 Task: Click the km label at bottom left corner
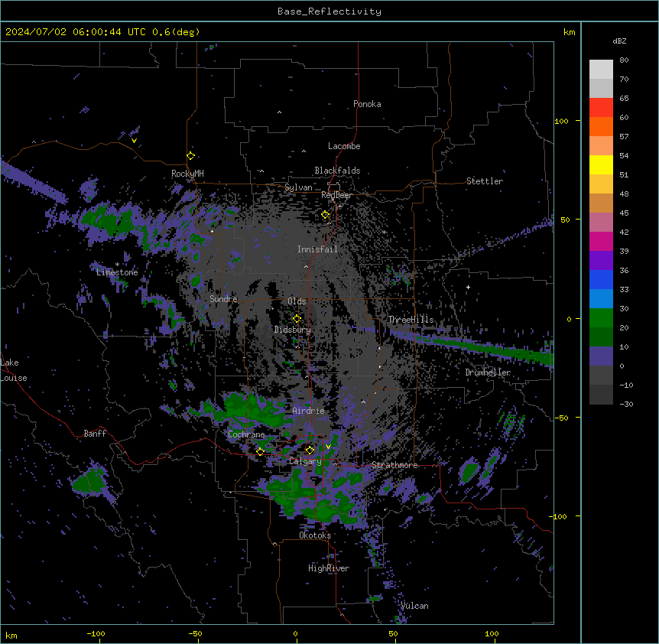[11, 636]
